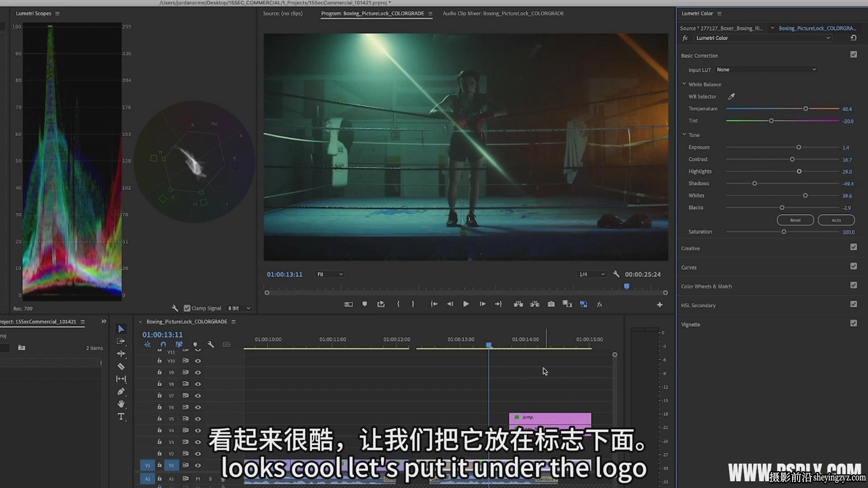Expand the Creative section
This screenshot has height=488, width=868.
pyautogui.click(x=690, y=249)
